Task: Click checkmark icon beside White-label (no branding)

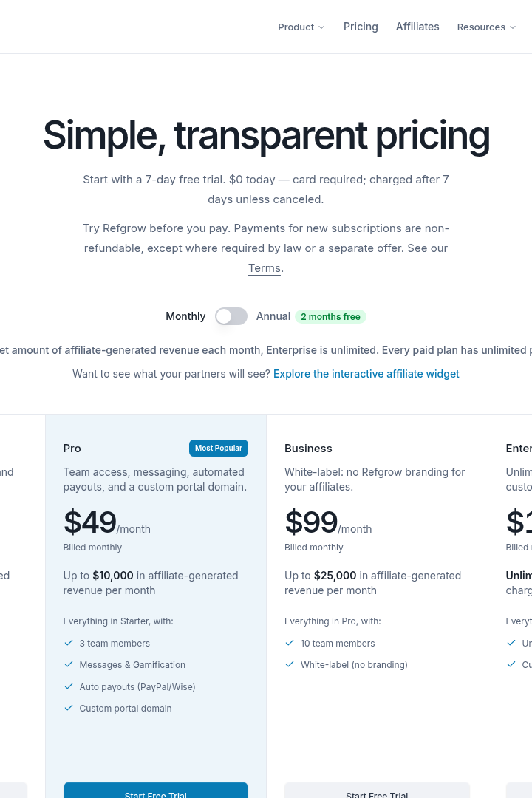Action: pos(290,664)
